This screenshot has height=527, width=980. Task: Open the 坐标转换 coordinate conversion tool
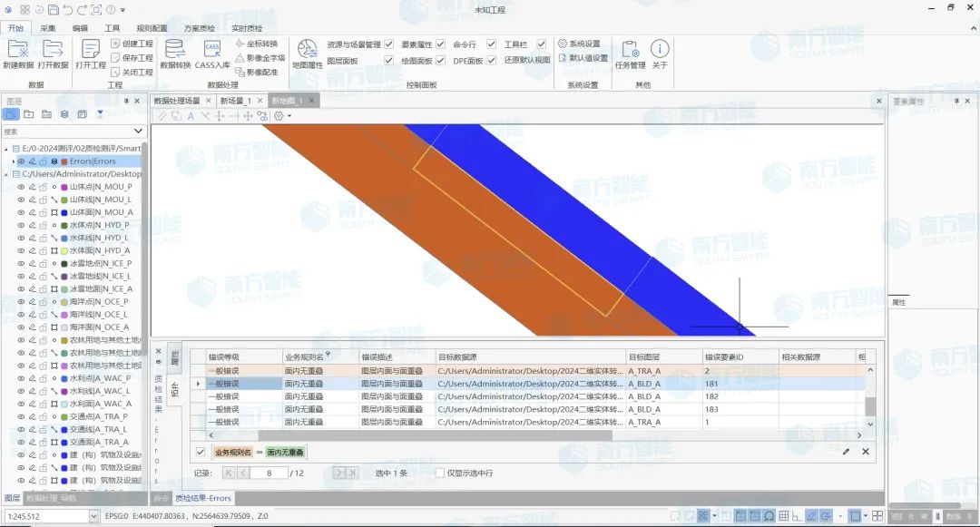click(256, 44)
